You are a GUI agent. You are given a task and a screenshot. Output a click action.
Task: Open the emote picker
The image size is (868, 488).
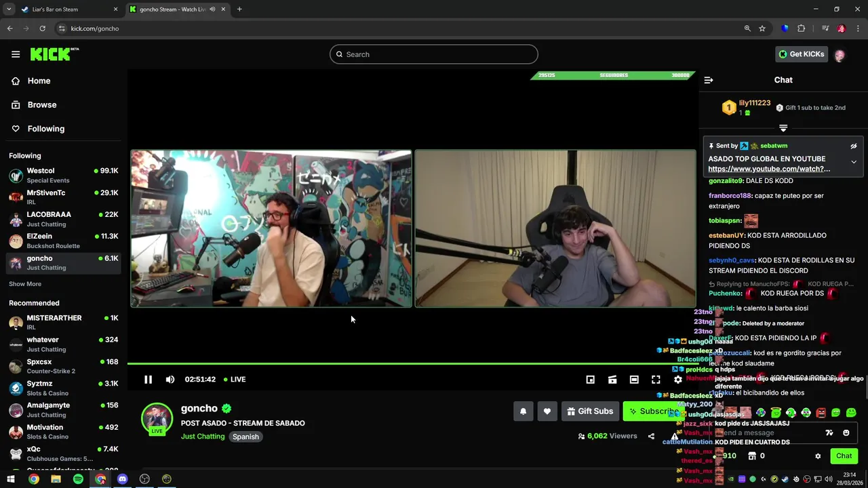[846, 433]
